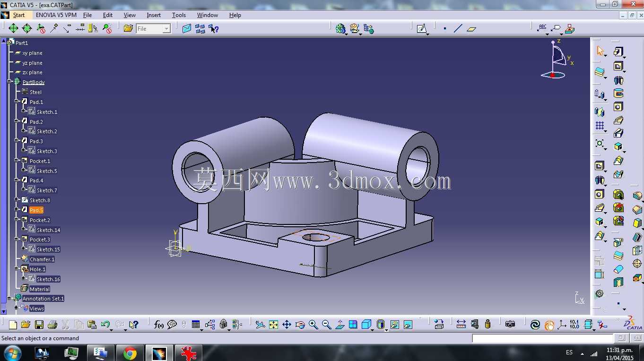Click the Apply Material swirl icon

click(535, 325)
